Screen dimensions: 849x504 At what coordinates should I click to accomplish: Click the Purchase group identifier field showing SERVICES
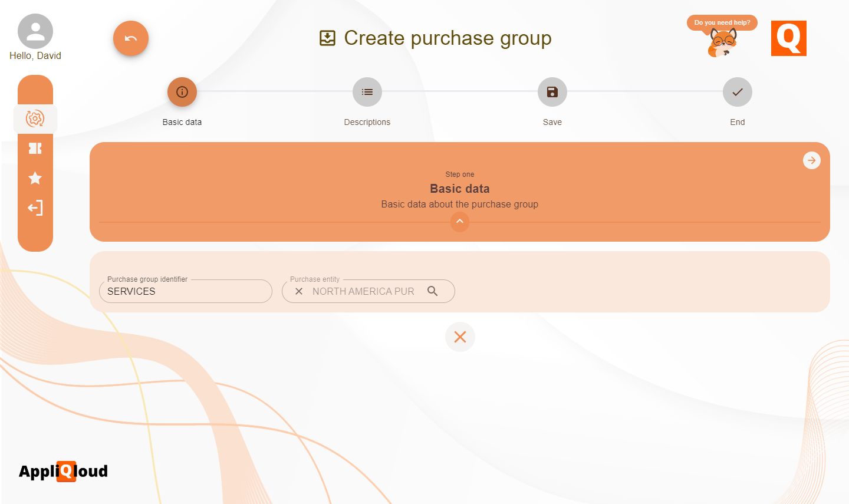(x=185, y=291)
